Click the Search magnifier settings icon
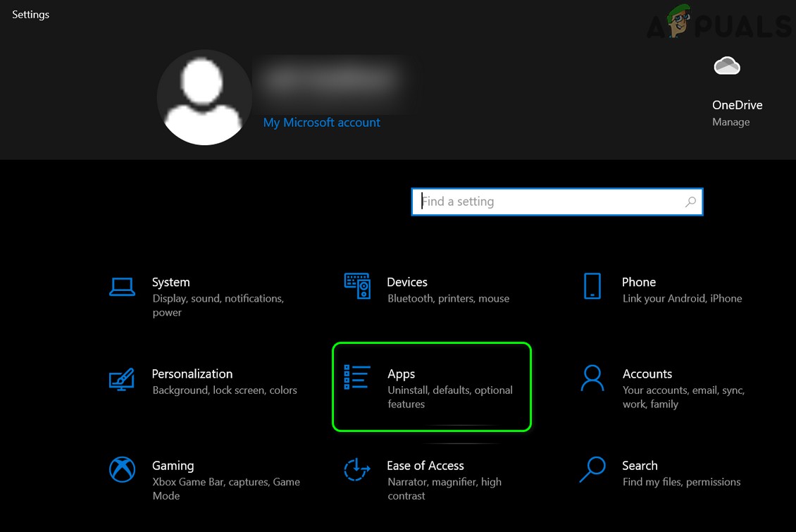Image resolution: width=796 pixels, height=532 pixels. pyautogui.click(x=592, y=470)
